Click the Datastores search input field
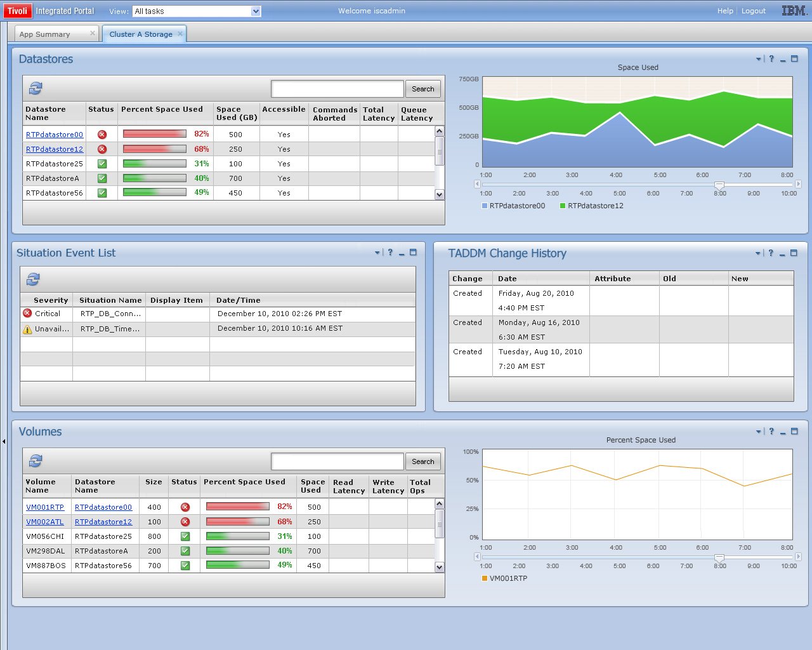 [x=337, y=89]
